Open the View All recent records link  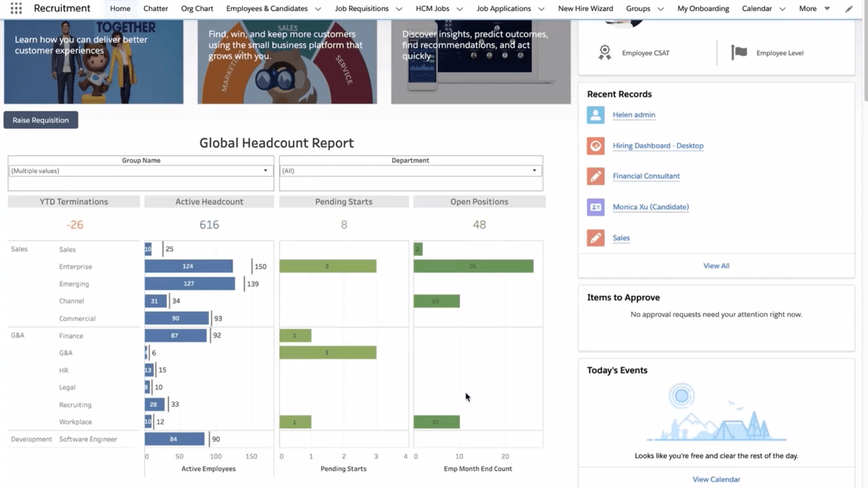716,266
